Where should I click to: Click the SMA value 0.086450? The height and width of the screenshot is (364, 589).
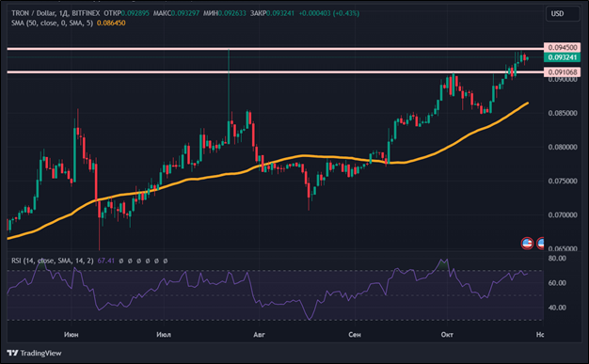click(x=111, y=23)
